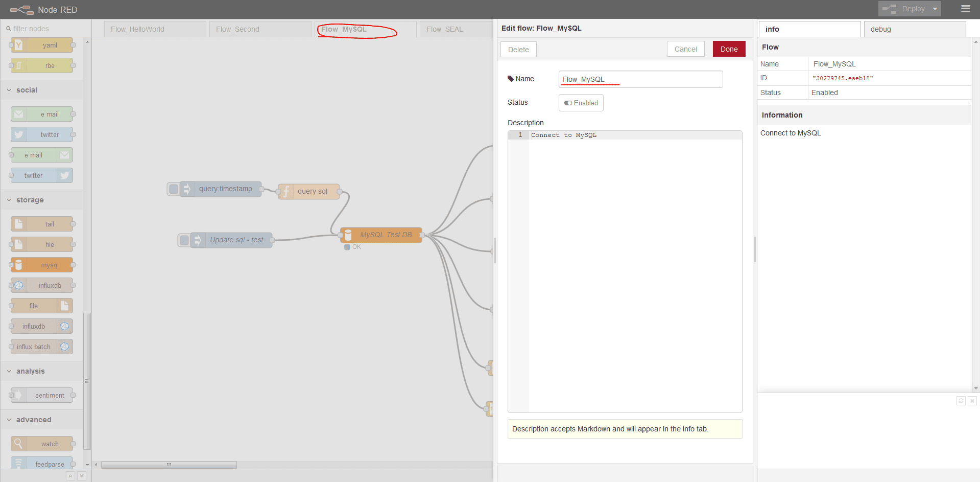Select the twitter input node icon
980x482 pixels.
click(x=18, y=134)
